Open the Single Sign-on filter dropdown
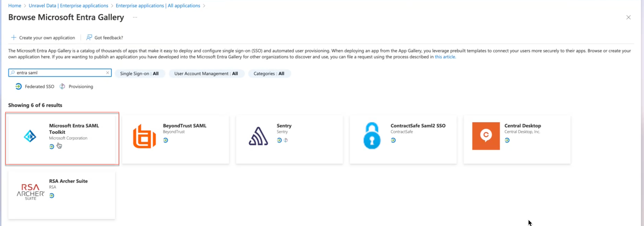This screenshot has height=226, width=644. tap(140, 74)
